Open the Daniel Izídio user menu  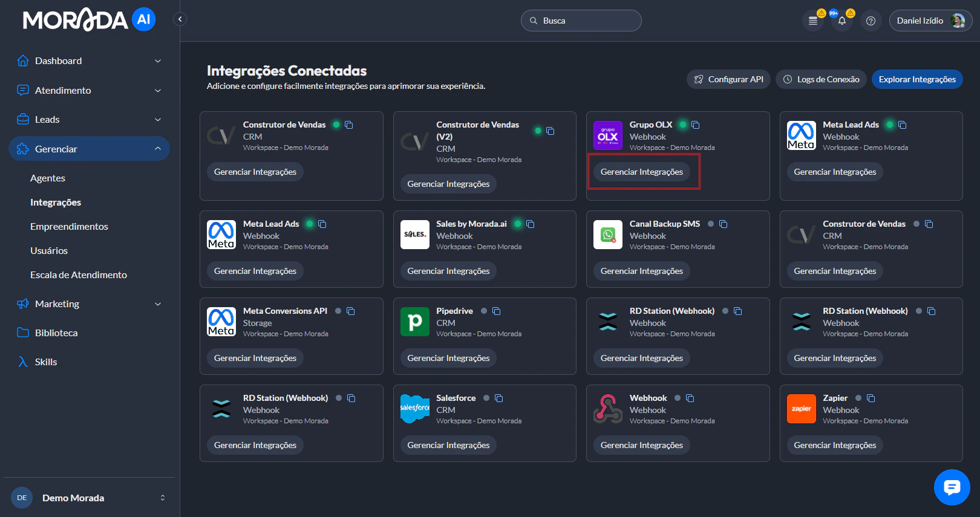(930, 21)
